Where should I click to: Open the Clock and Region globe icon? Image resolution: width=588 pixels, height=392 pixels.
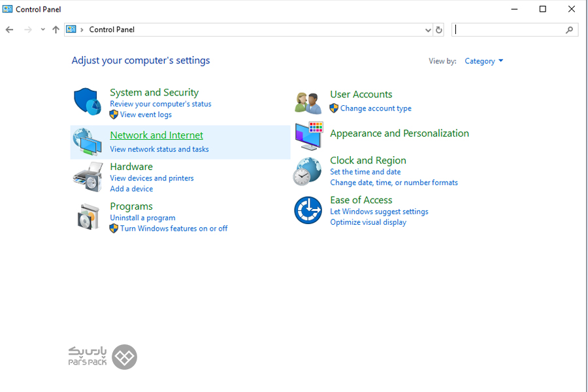coord(308,171)
